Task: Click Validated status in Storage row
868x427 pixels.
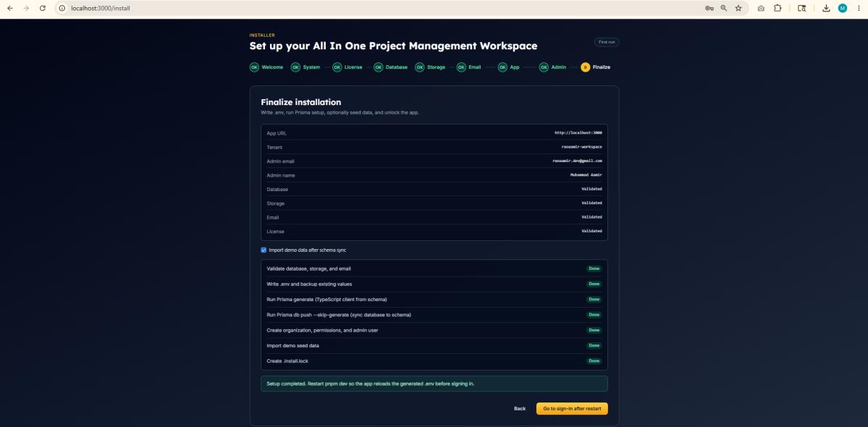Action: pyautogui.click(x=591, y=203)
